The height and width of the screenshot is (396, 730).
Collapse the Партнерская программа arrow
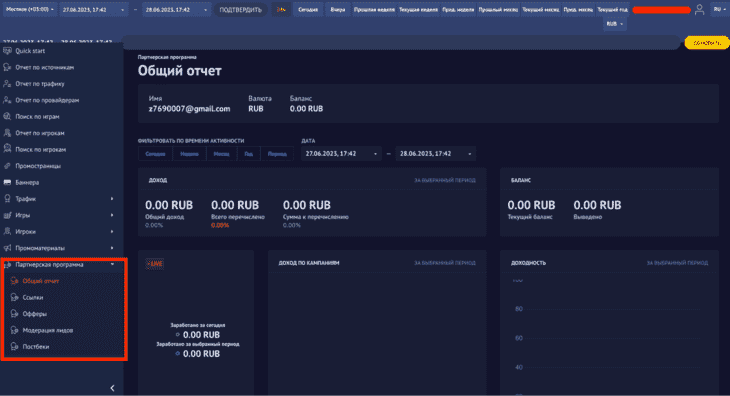[112, 264]
